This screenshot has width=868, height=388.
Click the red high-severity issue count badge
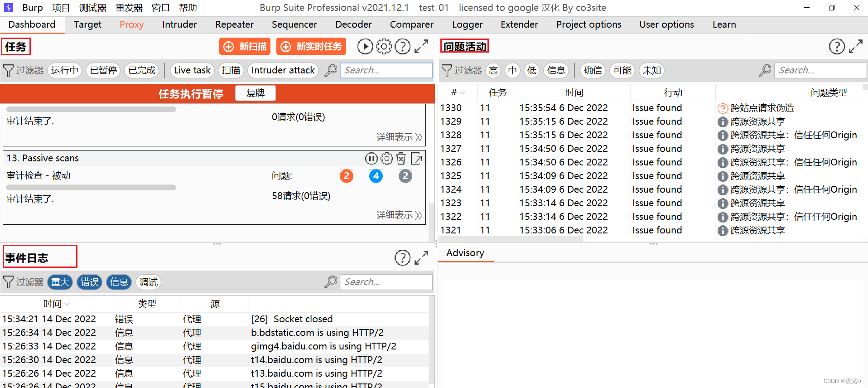coord(347,176)
